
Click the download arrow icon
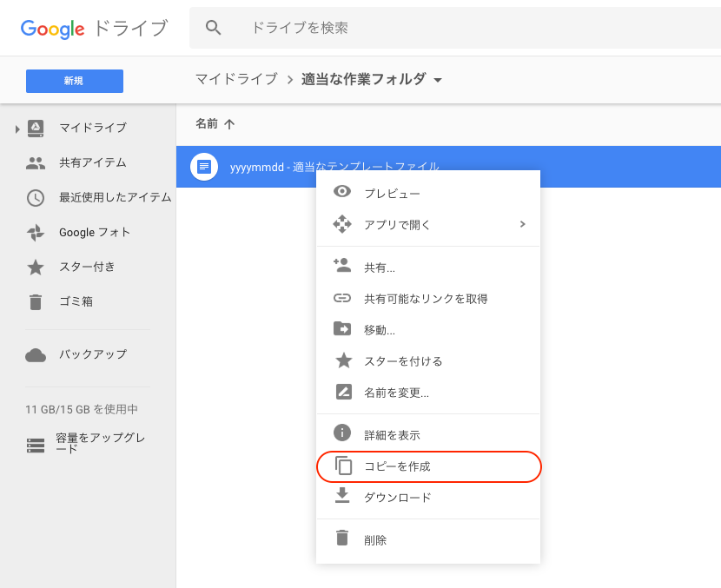pyautogui.click(x=342, y=495)
